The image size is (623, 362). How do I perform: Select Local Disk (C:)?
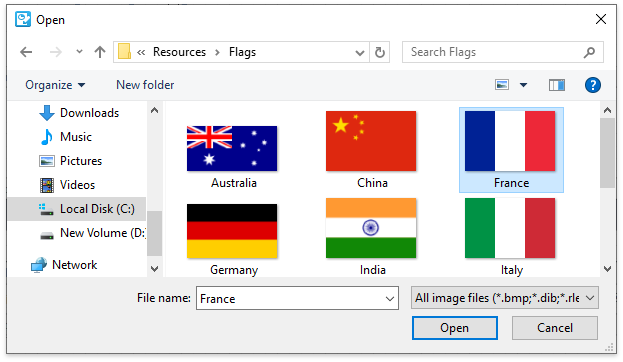[x=77, y=209]
